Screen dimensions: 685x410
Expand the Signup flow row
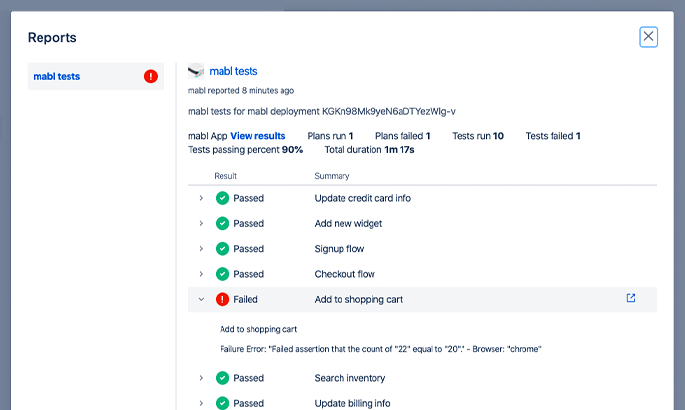201,249
